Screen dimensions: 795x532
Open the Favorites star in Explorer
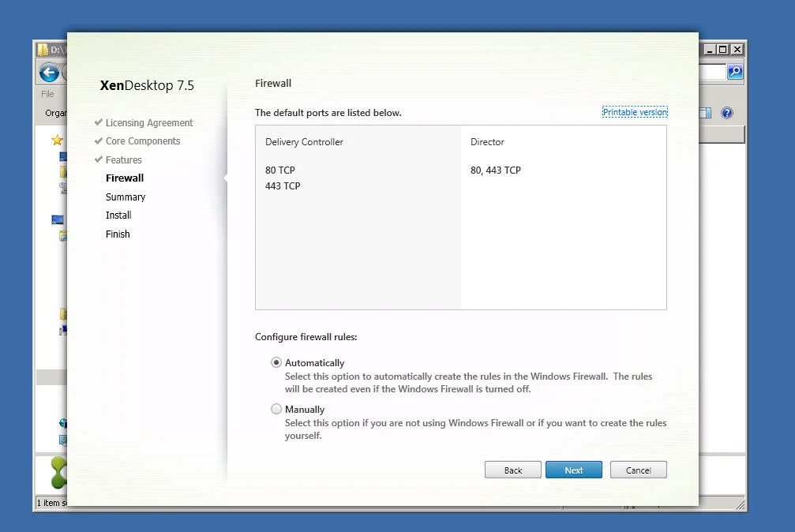[x=58, y=140]
